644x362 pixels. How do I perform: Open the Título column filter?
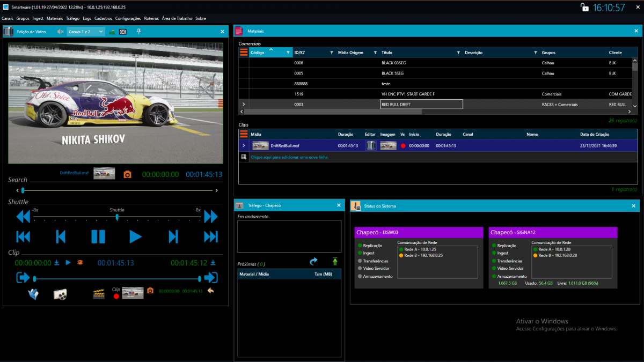458,53
